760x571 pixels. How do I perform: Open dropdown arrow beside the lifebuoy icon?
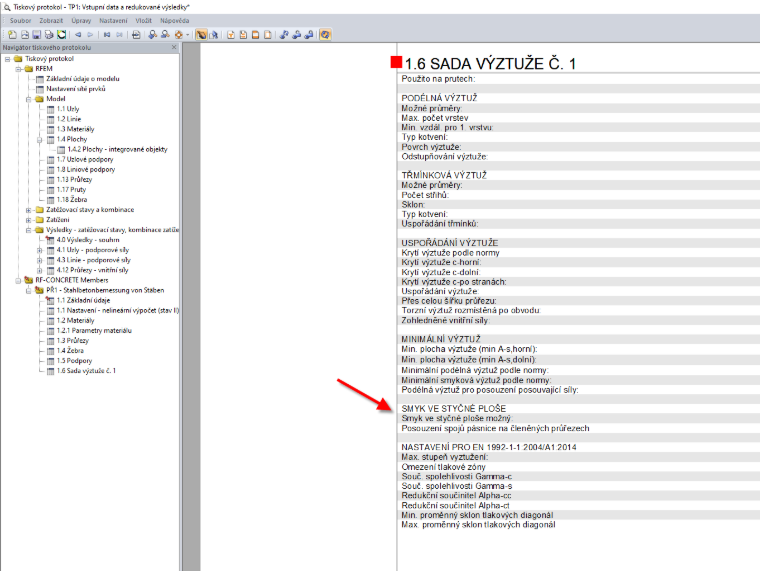188,35
